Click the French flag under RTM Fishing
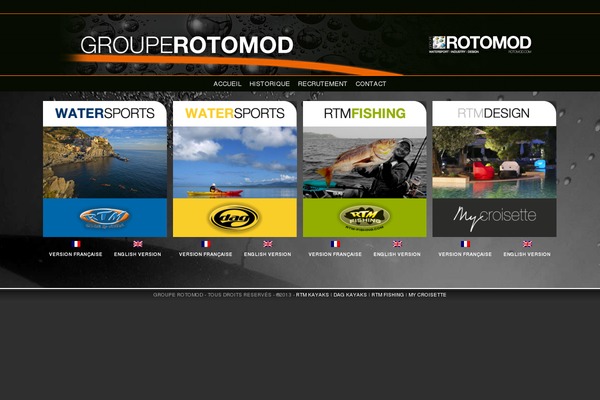The image size is (600, 400). pos(335,244)
